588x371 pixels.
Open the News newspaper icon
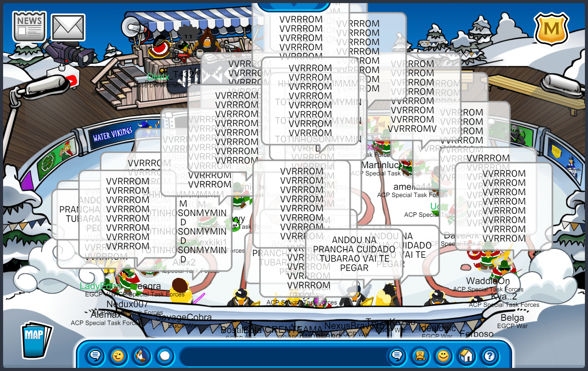pos(29,26)
